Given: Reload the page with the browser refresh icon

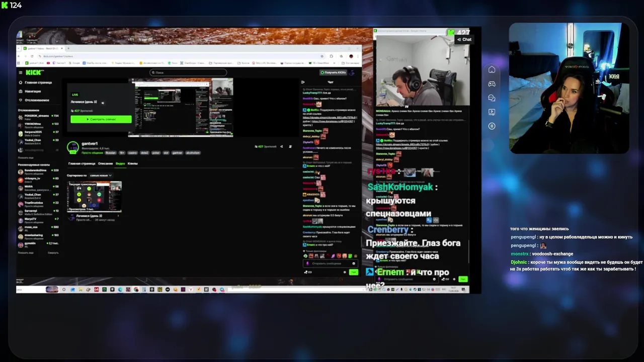Looking at the screenshot, I should click(32, 56).
